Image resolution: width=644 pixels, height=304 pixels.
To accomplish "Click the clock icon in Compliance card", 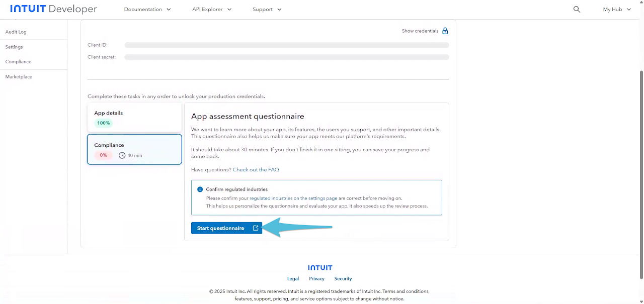I will coord(122,155).
